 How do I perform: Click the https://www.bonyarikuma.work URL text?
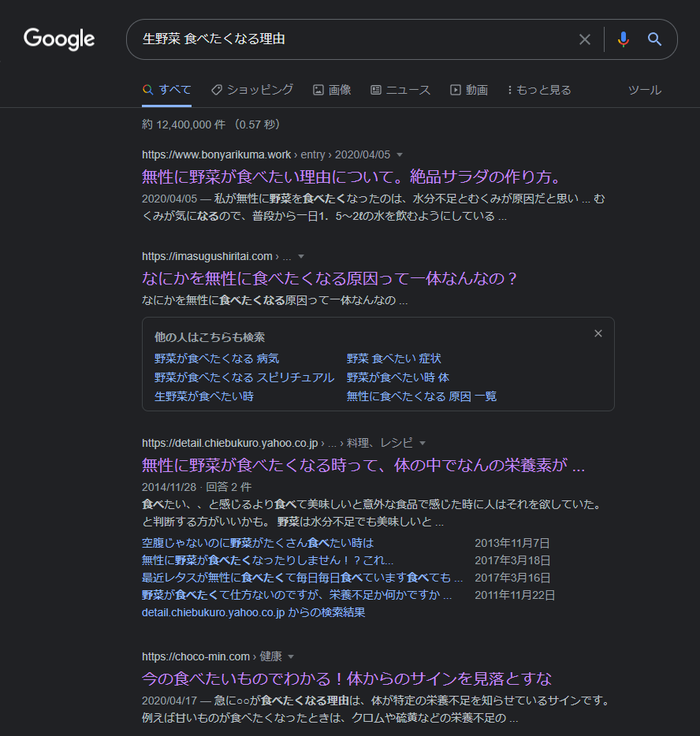pos(217,155)
